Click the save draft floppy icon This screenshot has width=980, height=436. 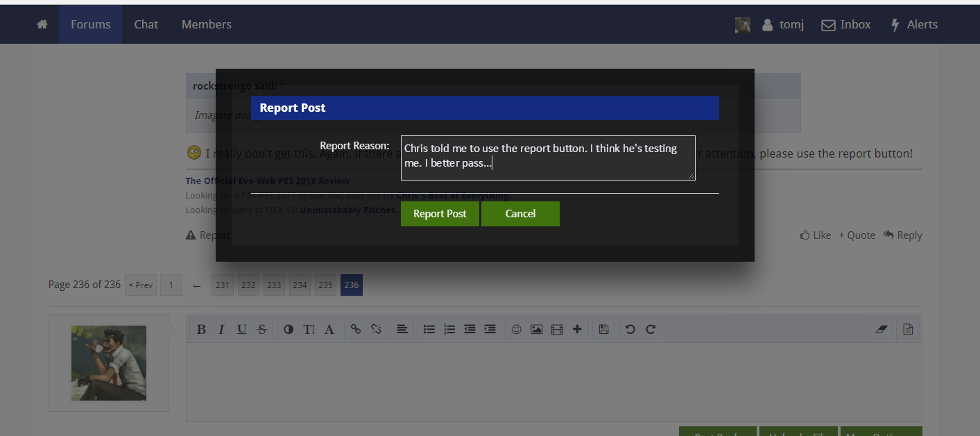point(603,330)
